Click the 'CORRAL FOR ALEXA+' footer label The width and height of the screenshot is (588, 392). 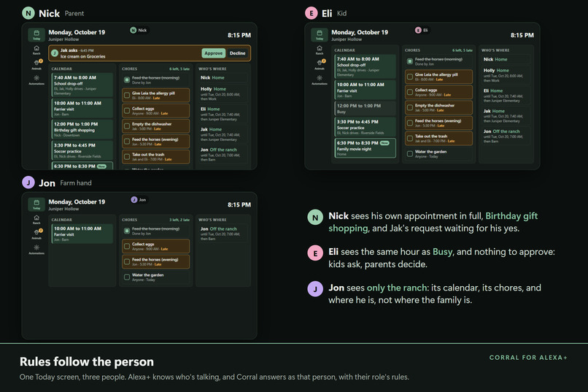528,358
